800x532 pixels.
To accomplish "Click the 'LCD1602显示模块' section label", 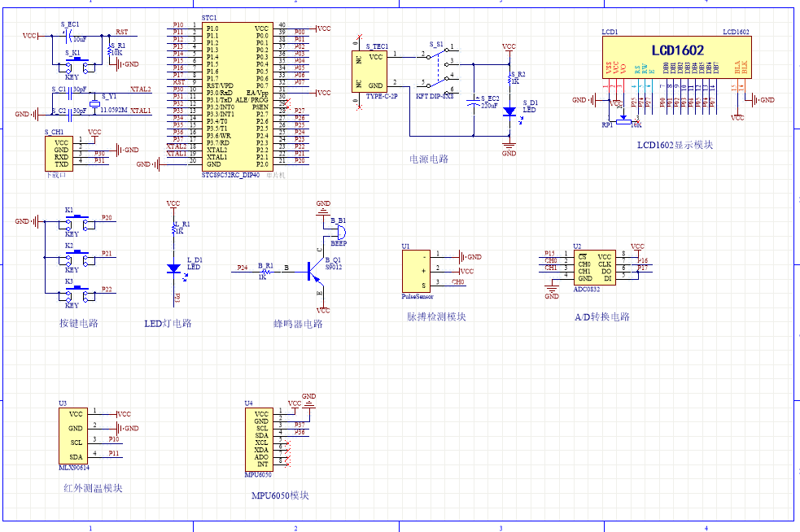I will [675, 144].
